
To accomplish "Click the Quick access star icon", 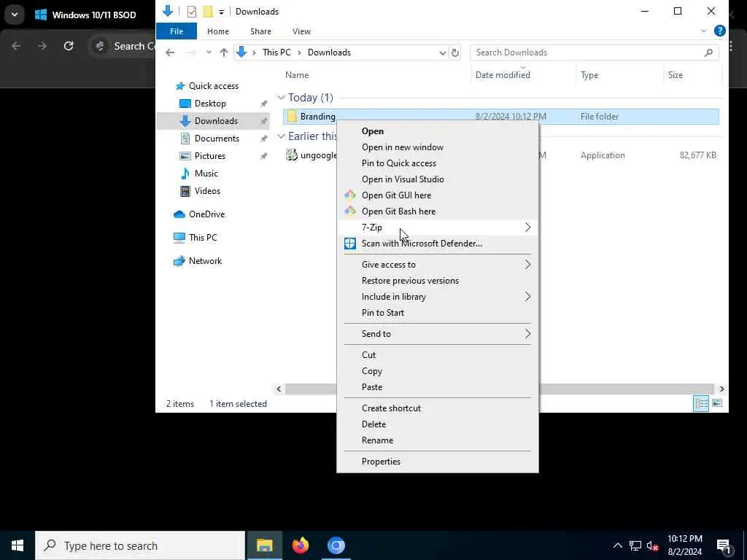I will point(180,86).
